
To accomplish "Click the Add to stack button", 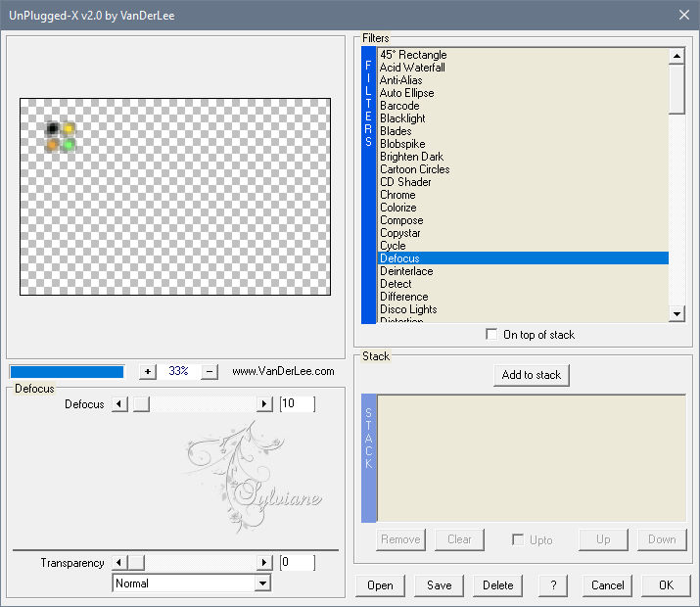I will [532, 375].
